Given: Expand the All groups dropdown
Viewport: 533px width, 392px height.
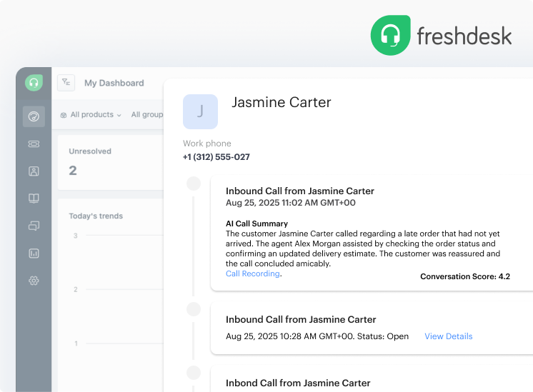Looking at the screenshot, I should (147, 115).
